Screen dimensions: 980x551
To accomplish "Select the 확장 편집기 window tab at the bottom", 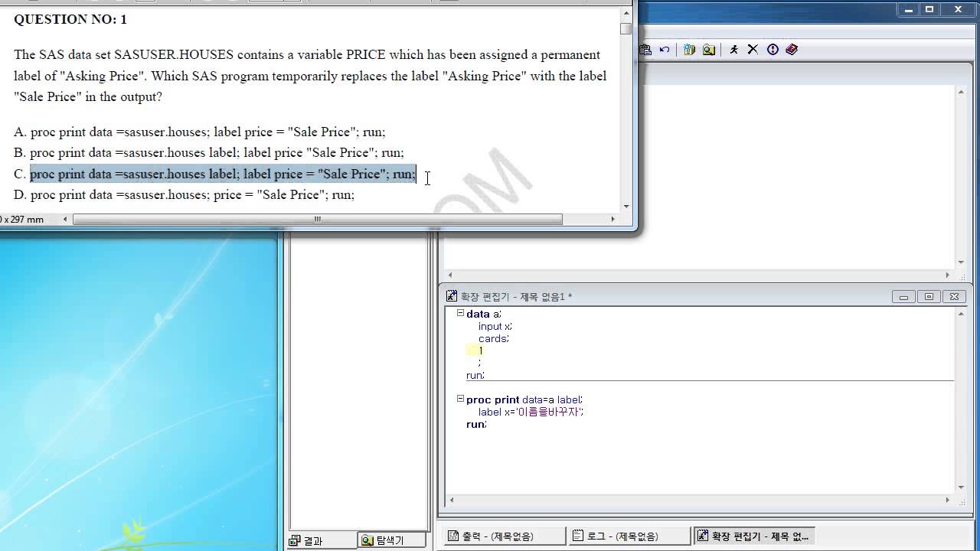I will click(753, 536).
